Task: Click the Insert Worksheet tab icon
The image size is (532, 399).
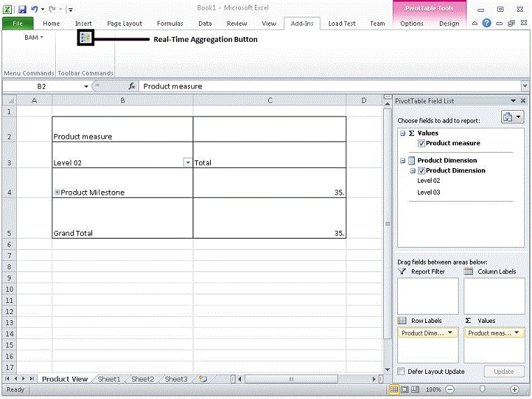Action: [x=203, y=379]
